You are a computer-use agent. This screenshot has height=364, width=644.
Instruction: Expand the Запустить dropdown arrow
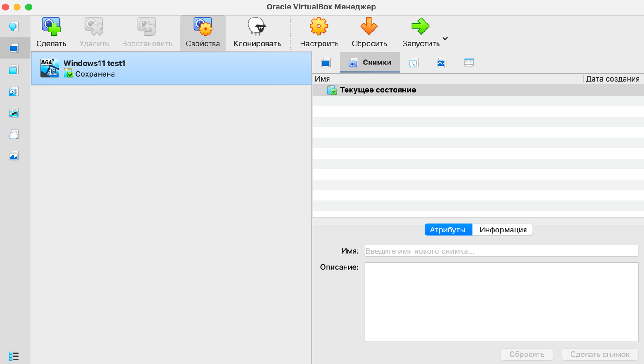click(x=445, y=39)
